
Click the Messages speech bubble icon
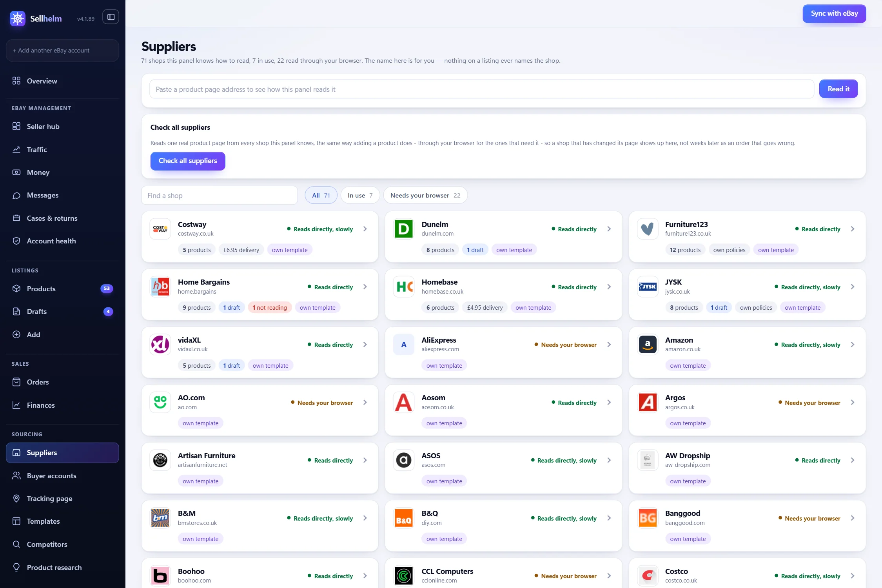(16, 195)
